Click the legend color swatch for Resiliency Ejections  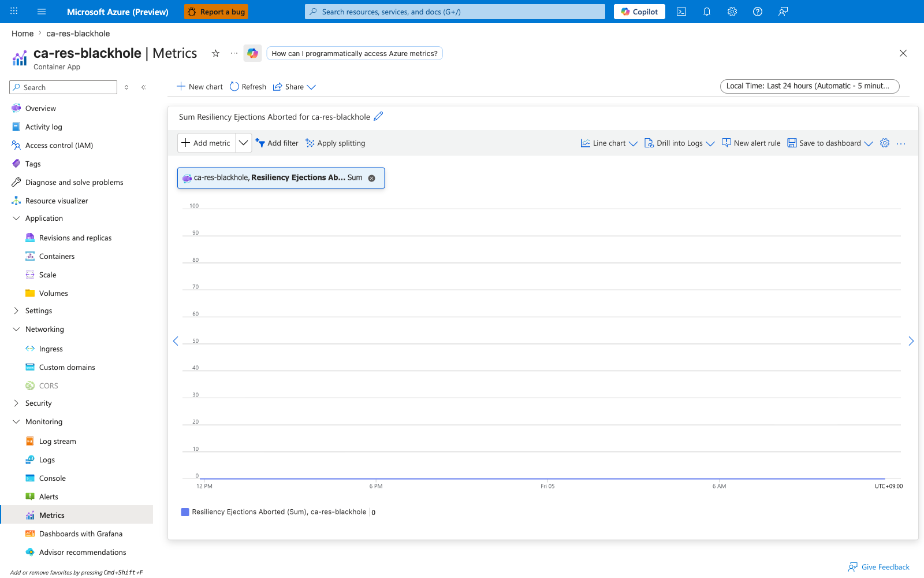[185, 512]
